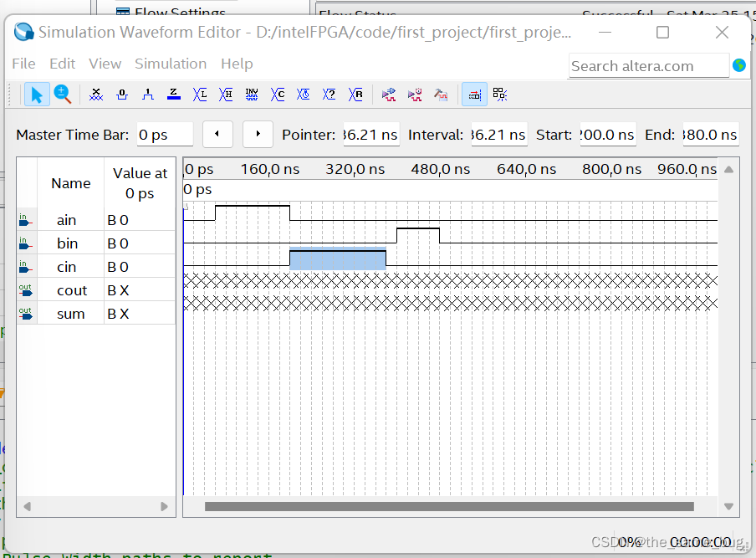
Task: Apply weak high (XH) value
Action: [x=226, y=95]
